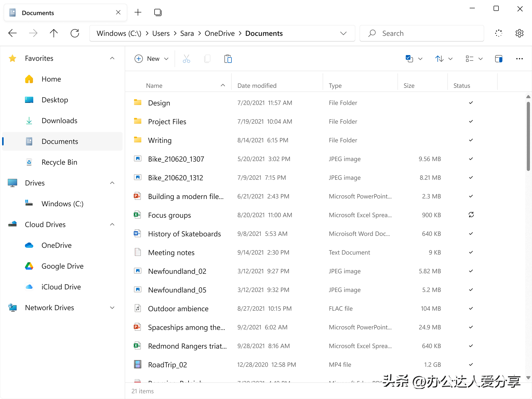Click the duplicate tab icon
Screen dimensions: 532x399
pyautogui.click(x=158, y=12)
